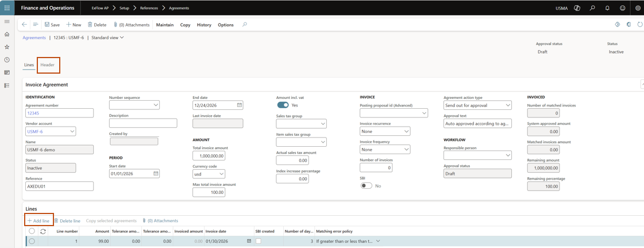This screenshot has height=248, width=644.
Task: Expand Agreement action type dropdown
Action: point(508,105)
